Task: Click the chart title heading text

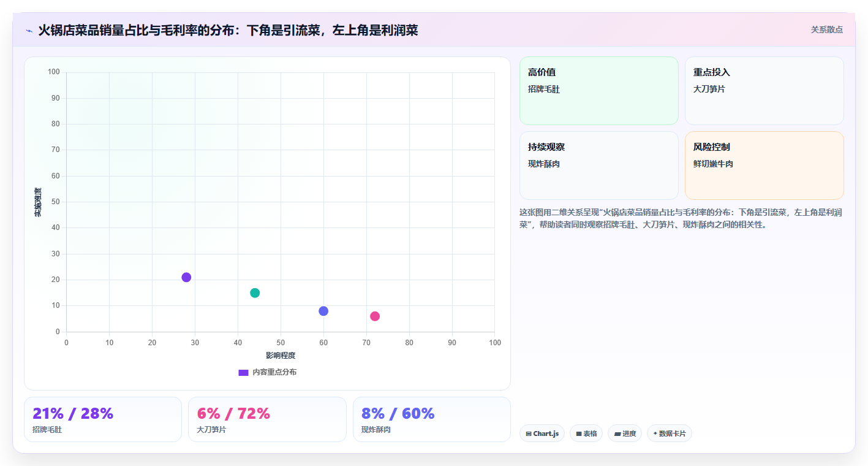Action: point(228,30)
